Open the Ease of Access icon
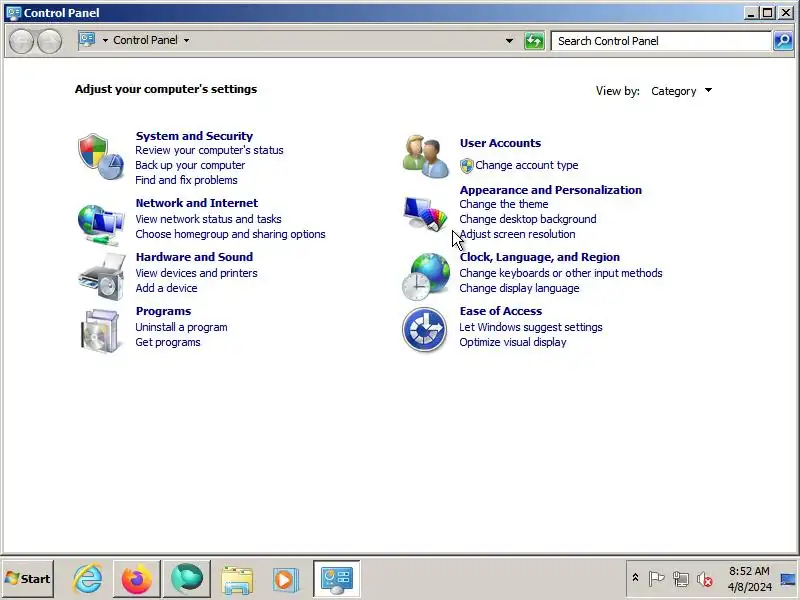The width and height of the screenshot is (800, 600). coord(424,330)
